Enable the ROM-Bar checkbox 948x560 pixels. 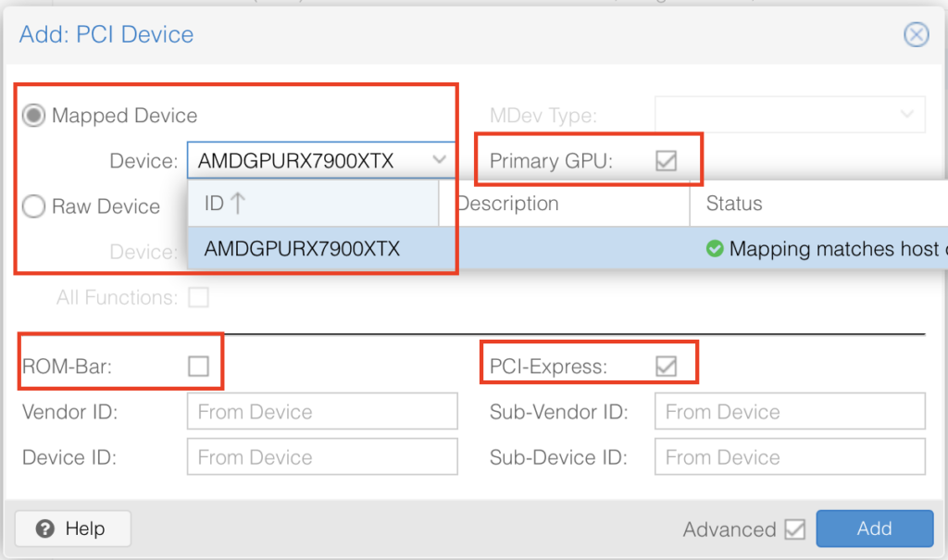198,367
